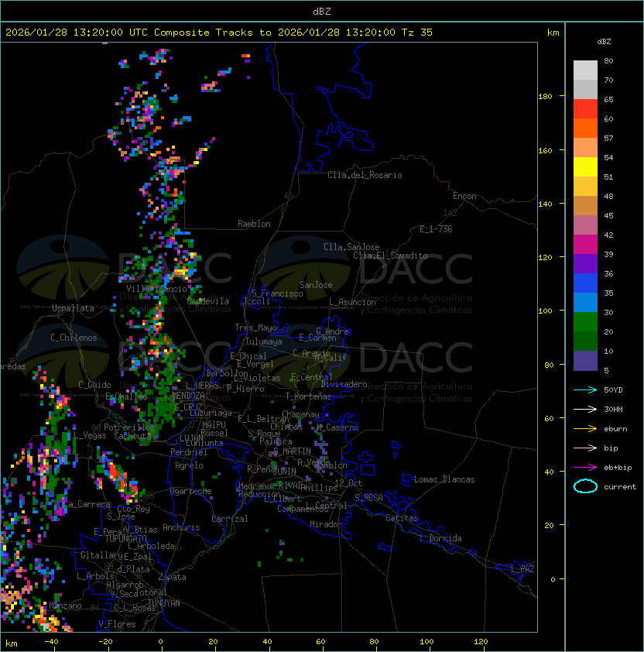
Task: Click the Tz 35 value in header
Action: click(417, 33)
